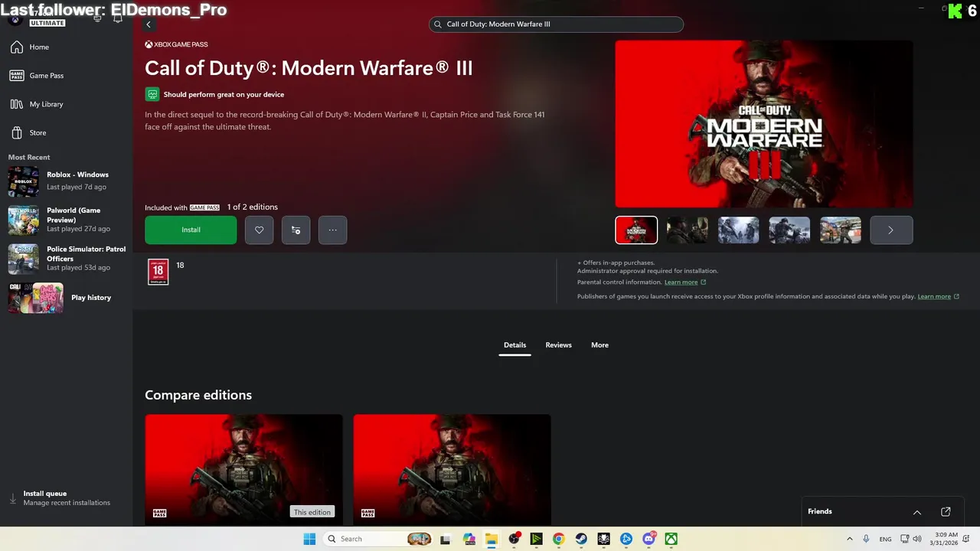The width and height of the screenshot is (980, 551).
Task: Open Microsoft 365 Copilot in taskbar
Action: click(x=469, y=539)
